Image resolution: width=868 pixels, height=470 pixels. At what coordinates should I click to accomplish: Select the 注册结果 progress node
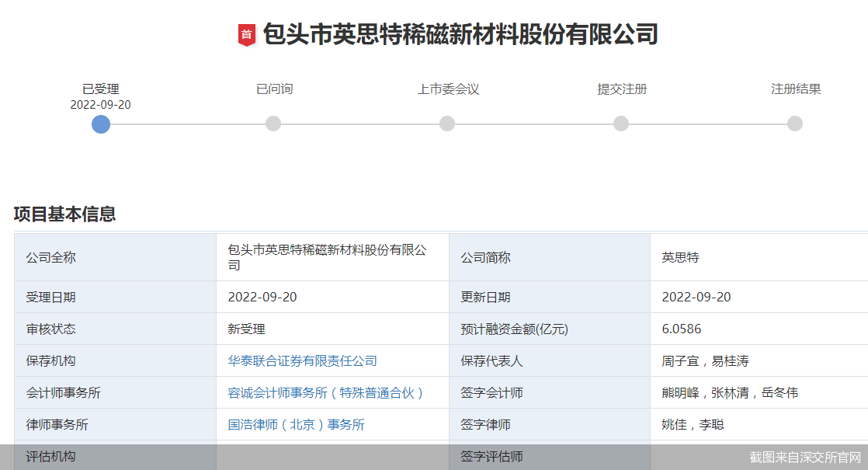click(x=795, y=124)
